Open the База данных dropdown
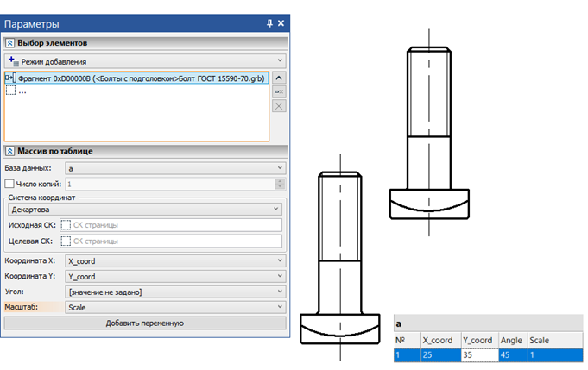The width and height of the screenshot is (588, 370). click(175, 168)
